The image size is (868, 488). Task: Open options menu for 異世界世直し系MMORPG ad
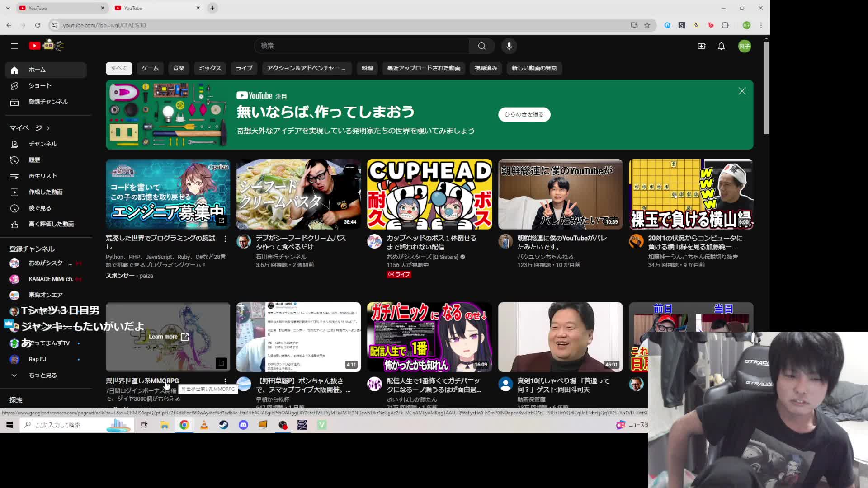pos(225,381)
